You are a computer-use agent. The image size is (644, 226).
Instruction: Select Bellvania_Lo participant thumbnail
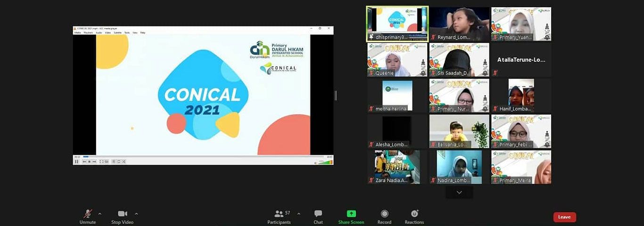click(459, 131)
